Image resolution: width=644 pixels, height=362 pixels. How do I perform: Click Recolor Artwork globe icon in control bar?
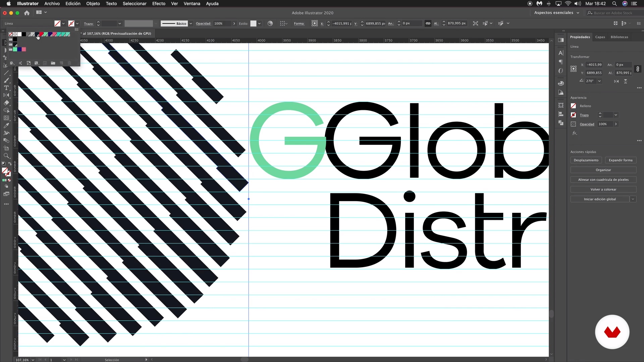270,23
